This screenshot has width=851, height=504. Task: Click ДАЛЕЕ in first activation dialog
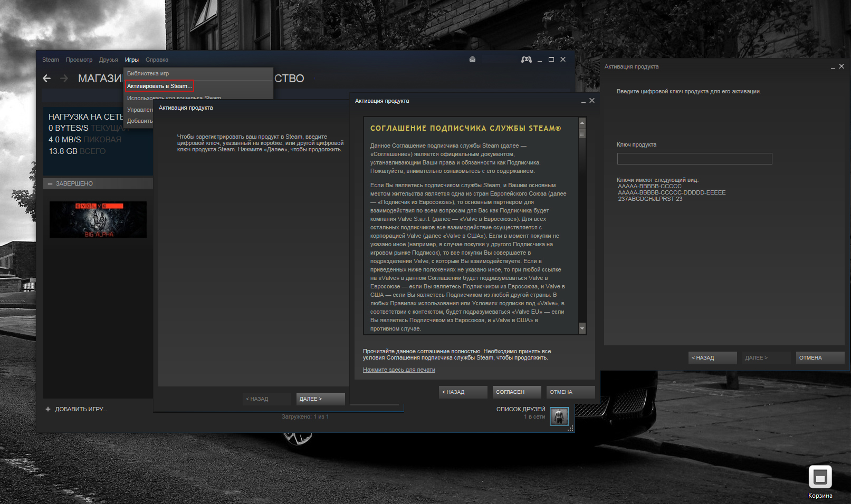320,399
